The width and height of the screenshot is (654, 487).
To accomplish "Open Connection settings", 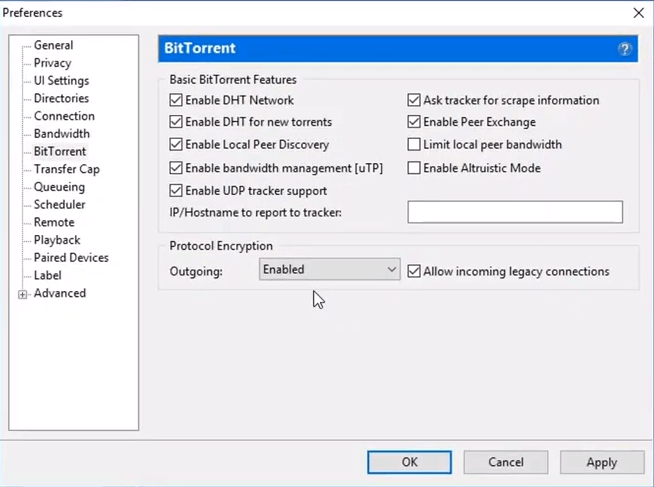I will (64, 116).
